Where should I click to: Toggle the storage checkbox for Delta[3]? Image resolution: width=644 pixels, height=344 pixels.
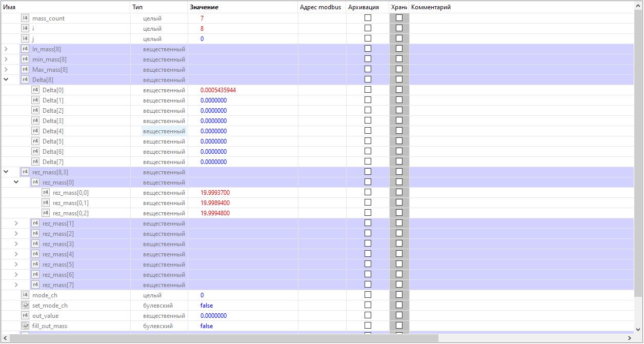tap(399, 120)
